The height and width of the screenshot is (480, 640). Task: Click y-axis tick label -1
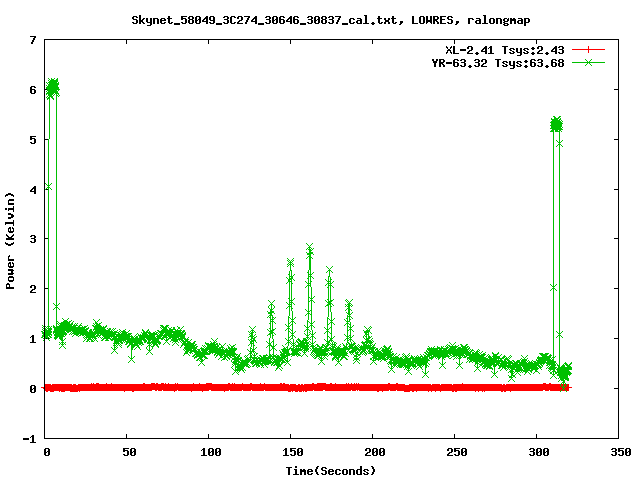(x=29, y=439)
